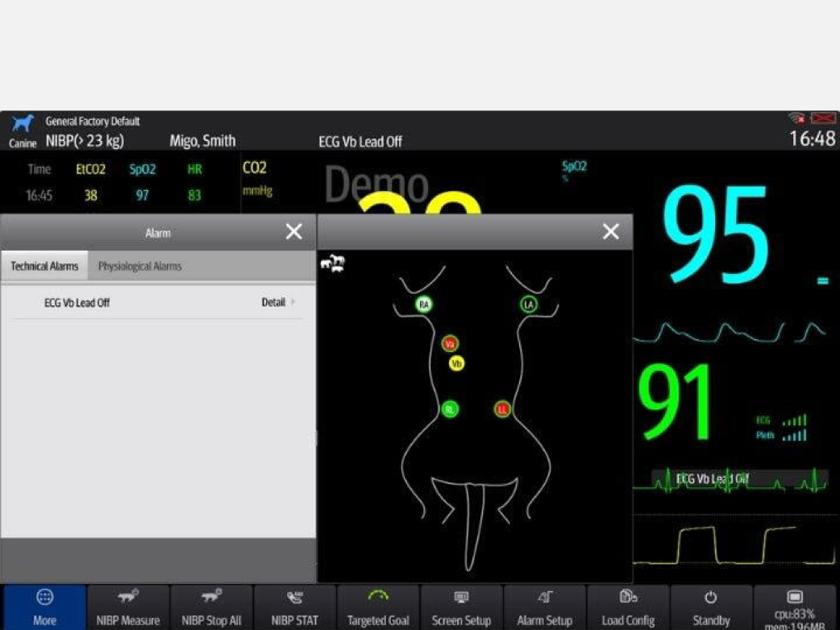Viewport: 840px width, 630px height.
Task: Put monitor into Standby
Action: click(x=711, y=607)
